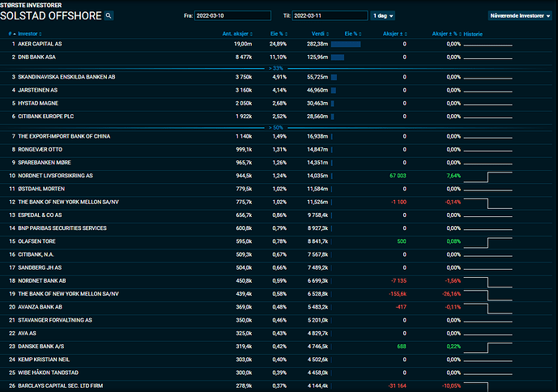Click the -31 164 change for Barclays
Image resolution: width=558 pixels, height=392 pixels.
tap(397, 386)
